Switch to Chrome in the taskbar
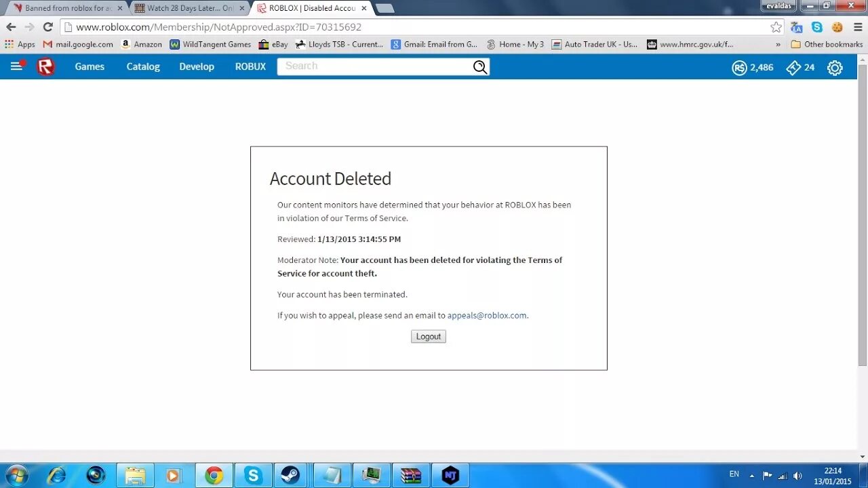The image size is (868, 488). click(x=214, y=476)
